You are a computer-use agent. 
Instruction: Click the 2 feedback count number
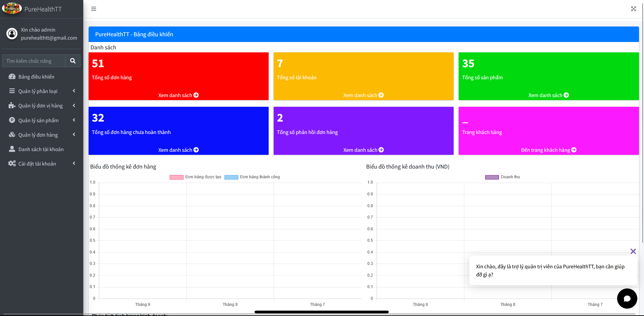point(280,118)
